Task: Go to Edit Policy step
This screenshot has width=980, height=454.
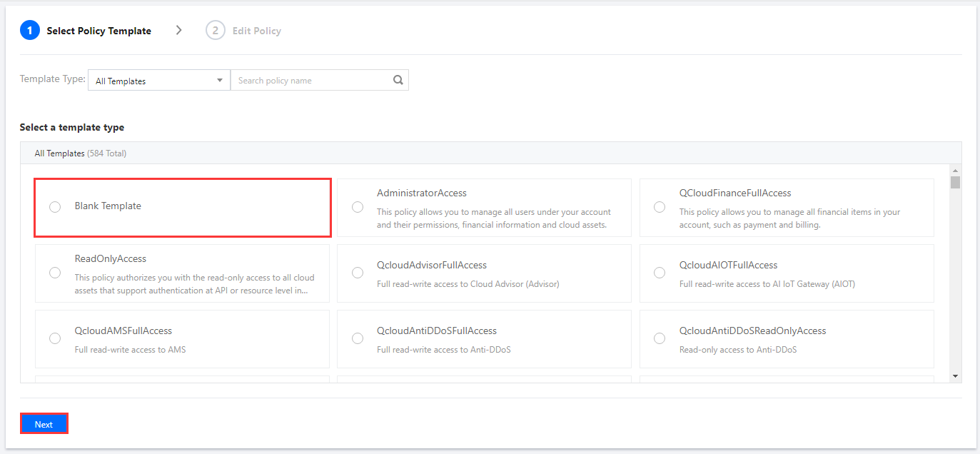Action: click(x=256, y=31)
